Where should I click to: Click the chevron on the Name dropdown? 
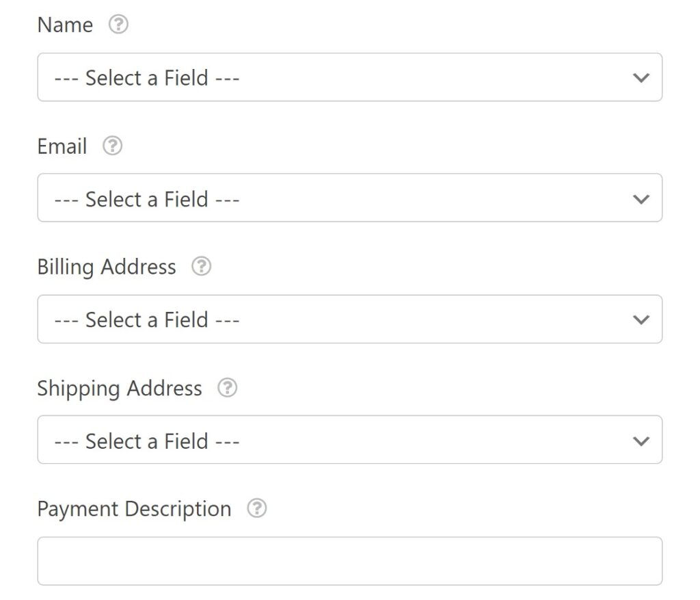[641, 77]
